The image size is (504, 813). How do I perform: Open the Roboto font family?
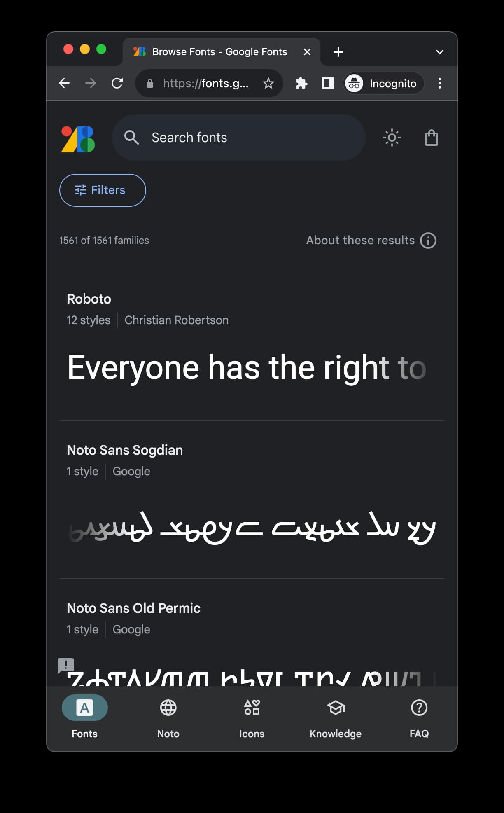89,299
